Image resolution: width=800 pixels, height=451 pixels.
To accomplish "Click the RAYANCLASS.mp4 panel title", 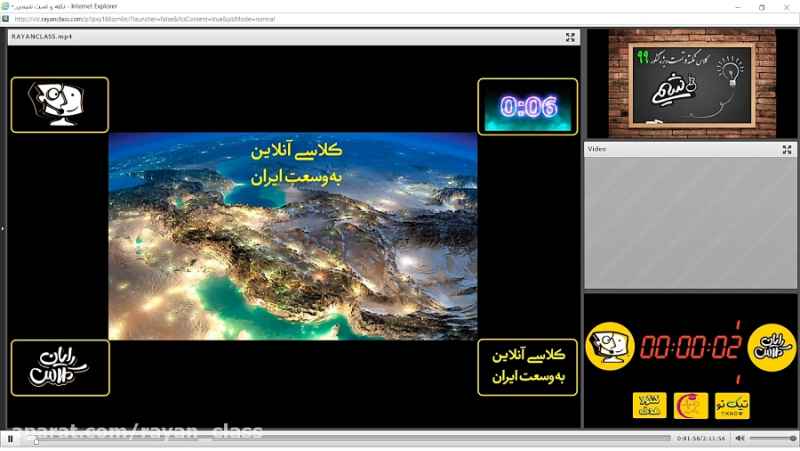I will (42, 37).
